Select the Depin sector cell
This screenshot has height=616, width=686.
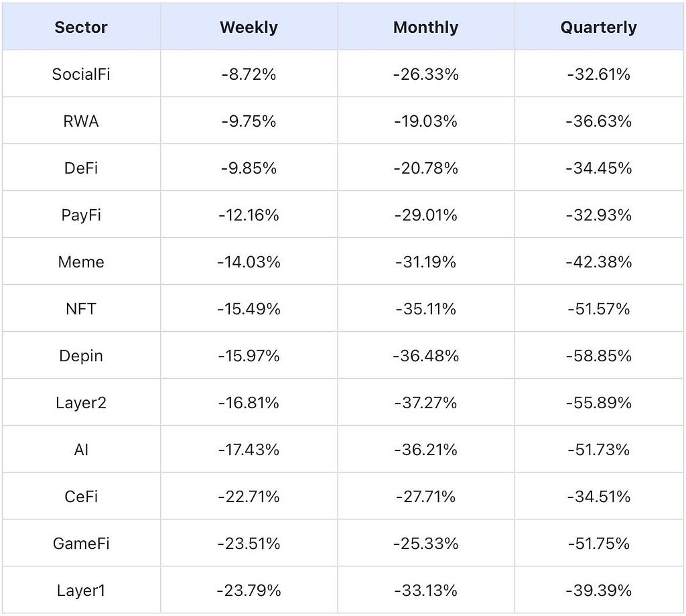pyautogui.click(x=81, y=355)
